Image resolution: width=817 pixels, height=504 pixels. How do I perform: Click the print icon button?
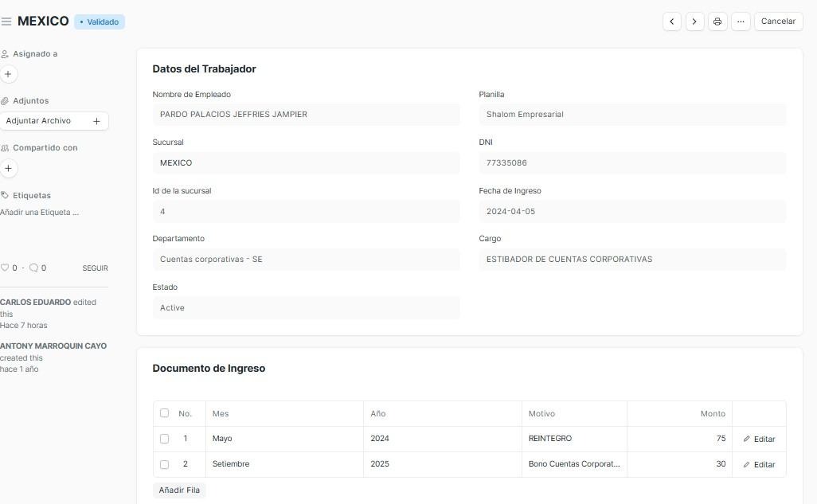click(x=717, y=21)
